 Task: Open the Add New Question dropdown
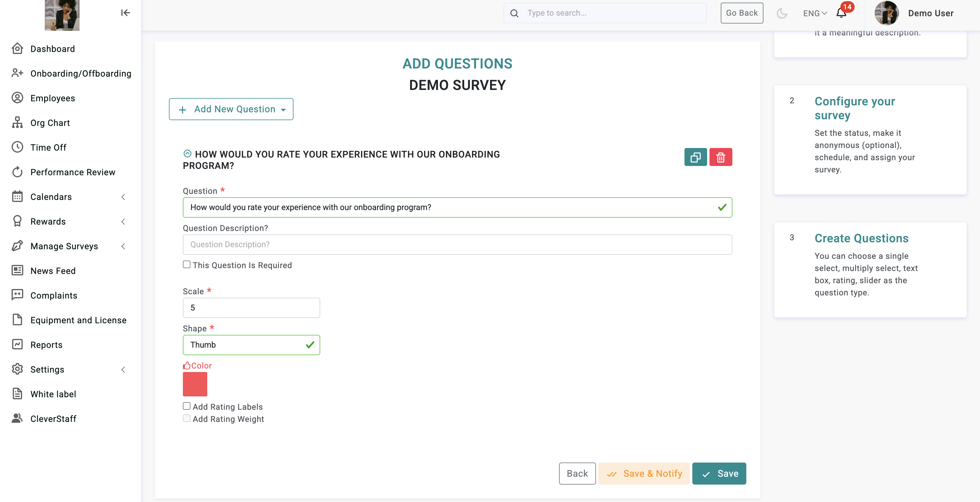pos(231,109)
